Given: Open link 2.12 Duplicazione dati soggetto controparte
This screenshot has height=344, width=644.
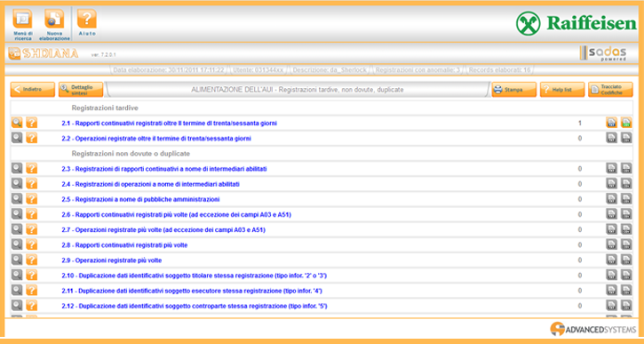Looking at the screenshot, I should [195, 306].
